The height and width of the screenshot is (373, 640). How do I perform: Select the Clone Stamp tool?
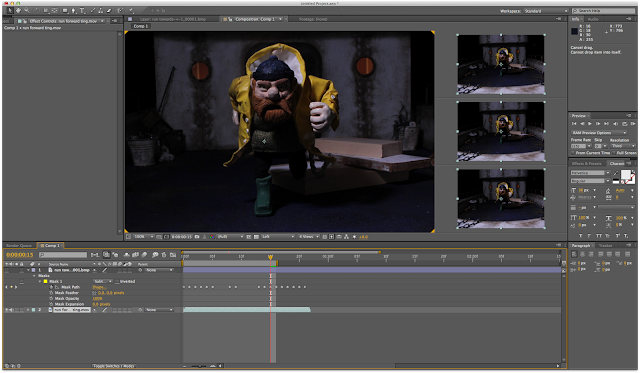click(x=100, y=11)
